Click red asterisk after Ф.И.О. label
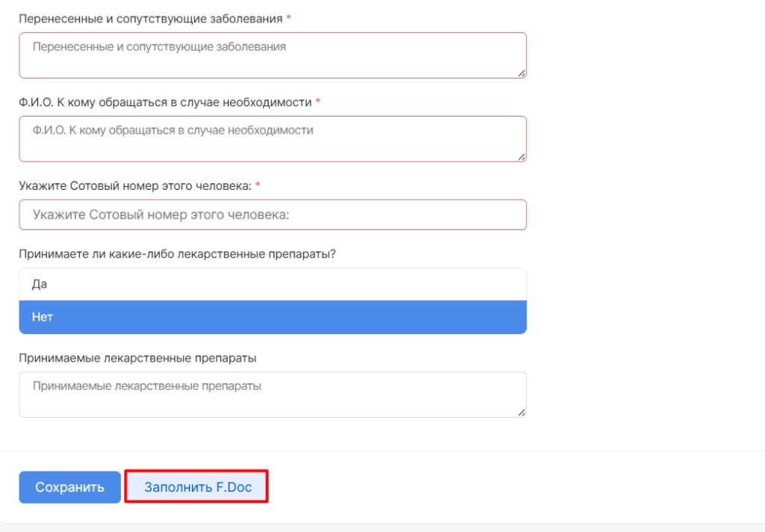Viewport: 765px width, 532px height. [318, 102]
